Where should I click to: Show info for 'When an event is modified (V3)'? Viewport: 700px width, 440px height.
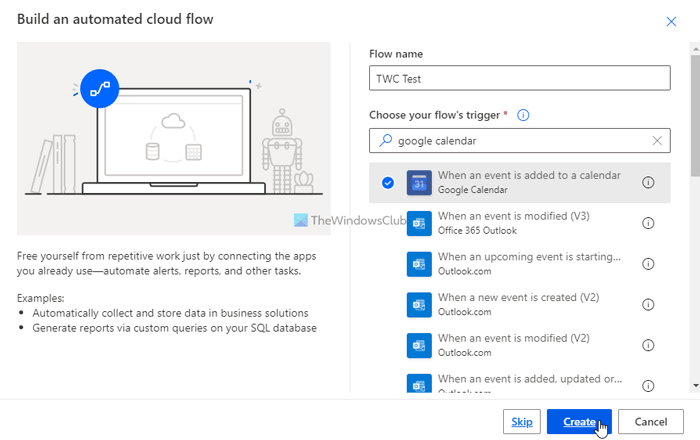coord(648,223)
